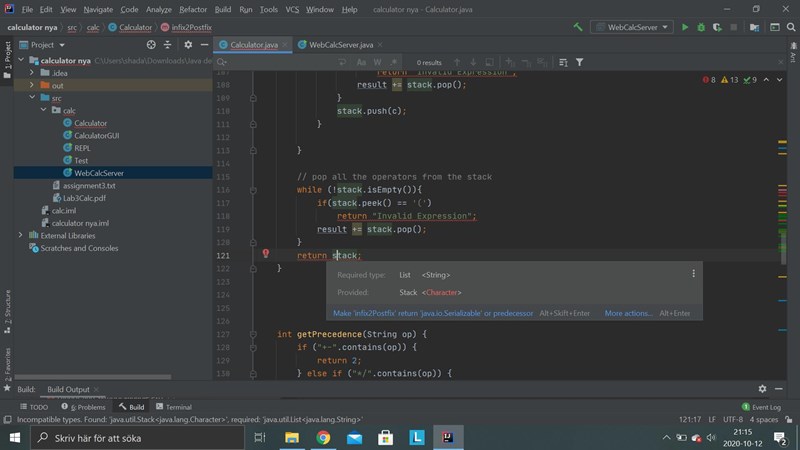Switch to WebCalcServer.java tab

point(340,45)
